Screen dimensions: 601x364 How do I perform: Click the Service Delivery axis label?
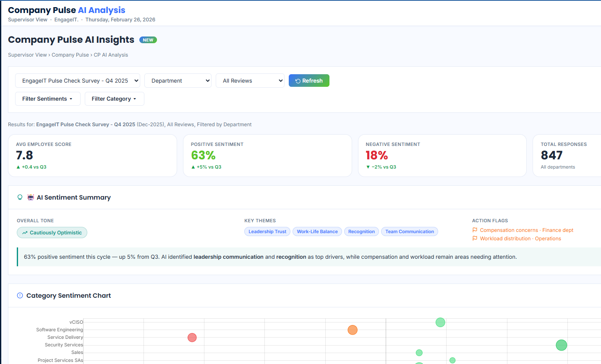[x=65, y=337]
